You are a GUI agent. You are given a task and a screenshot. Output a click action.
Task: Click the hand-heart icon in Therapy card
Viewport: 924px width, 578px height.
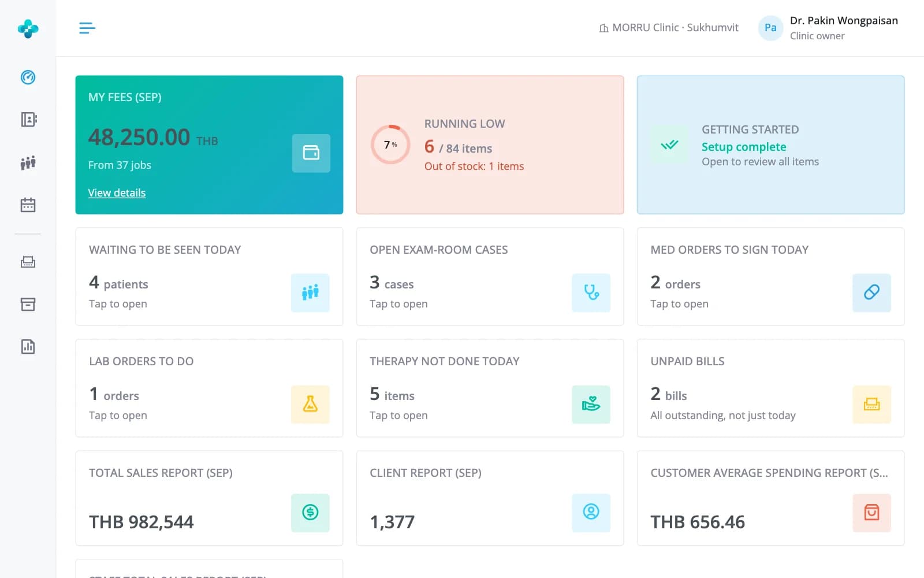tap(591, 404)
